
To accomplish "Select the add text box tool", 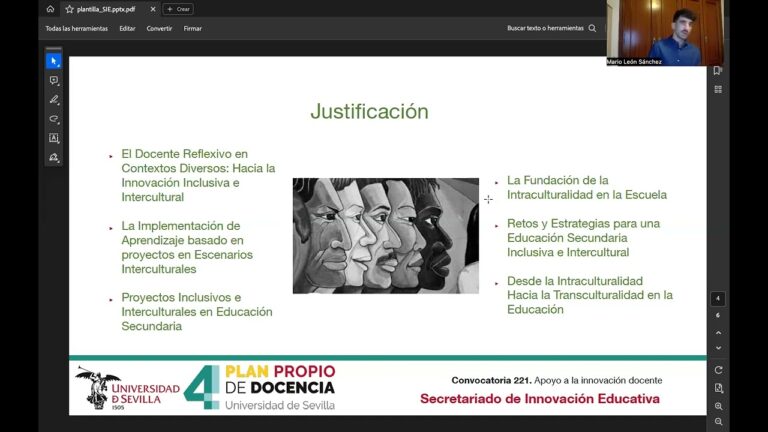I will [54, 138].
